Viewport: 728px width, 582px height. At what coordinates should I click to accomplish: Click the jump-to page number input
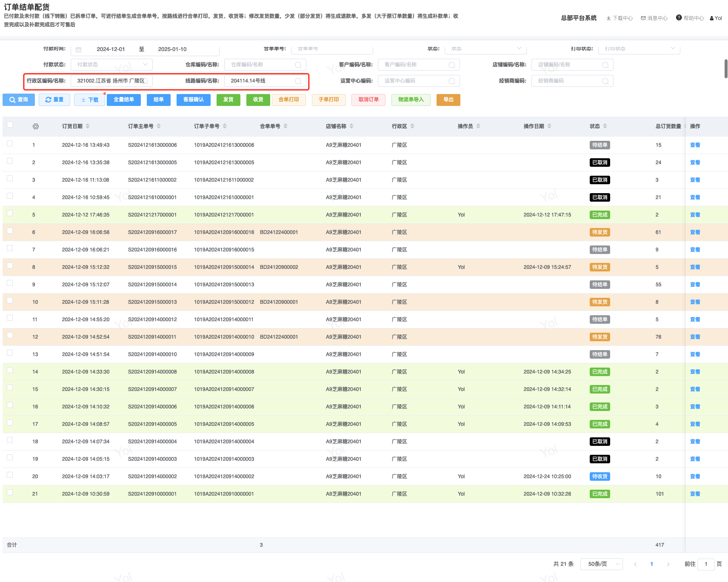(706, 564)
